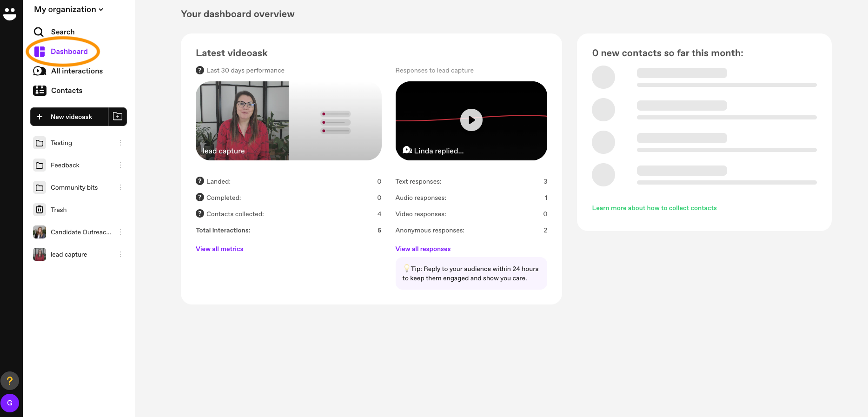The image size is (868, 417).
Task: Click the VideoAsk smiley logo
Action: click(10, 14)
